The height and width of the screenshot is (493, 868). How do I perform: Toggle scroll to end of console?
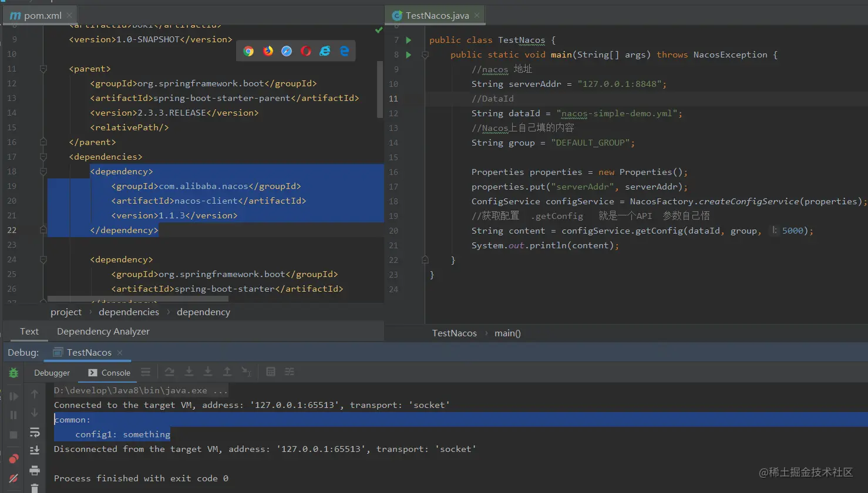35,450
